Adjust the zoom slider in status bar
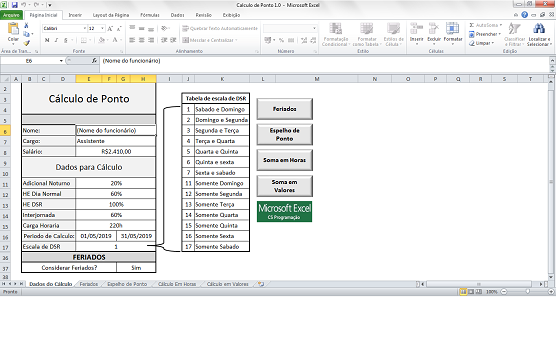The height and width of the screenshot is (364, 556). coord(527,292)
